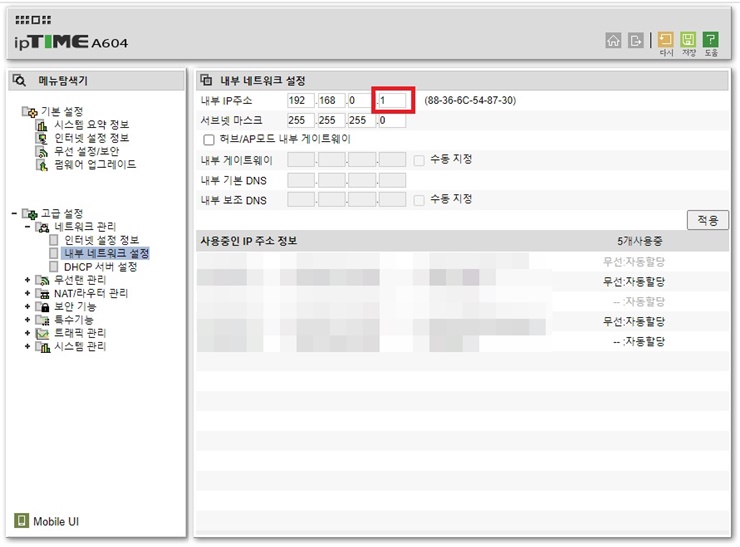Click the Mobile UI phone icon
Image resolution: width=740 pixels, height=547 pixels.
[x=21, y=521]
